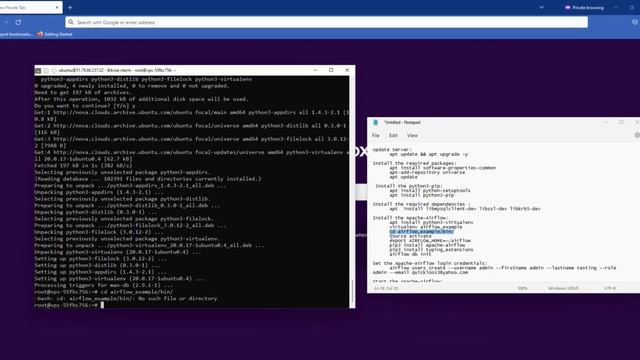Minimize the Bitvise xterm terminal window
The height and width of the screenshot is (360, 640).
coord(315,70)
